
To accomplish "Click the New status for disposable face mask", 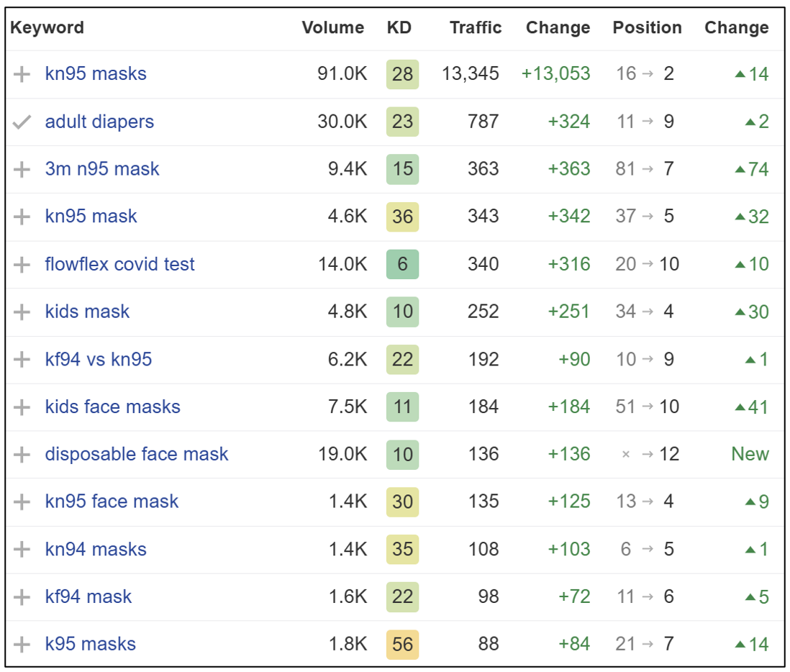I will [750, 454].
